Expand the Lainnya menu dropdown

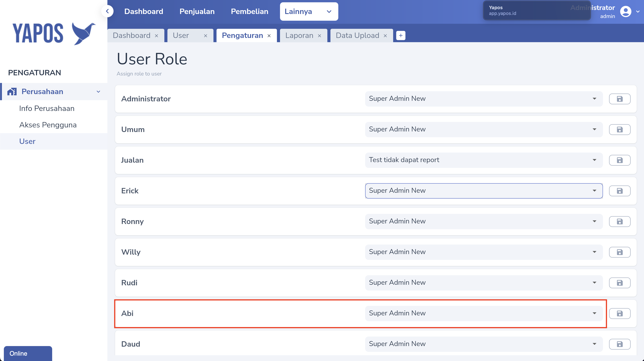309,11
